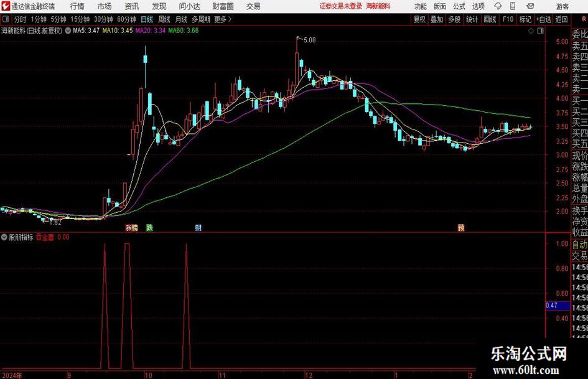Expand the MA indicator dropdown arrow
Viewport: 588px width, 379px height.
pyautogui.click(x=68, y=30)
